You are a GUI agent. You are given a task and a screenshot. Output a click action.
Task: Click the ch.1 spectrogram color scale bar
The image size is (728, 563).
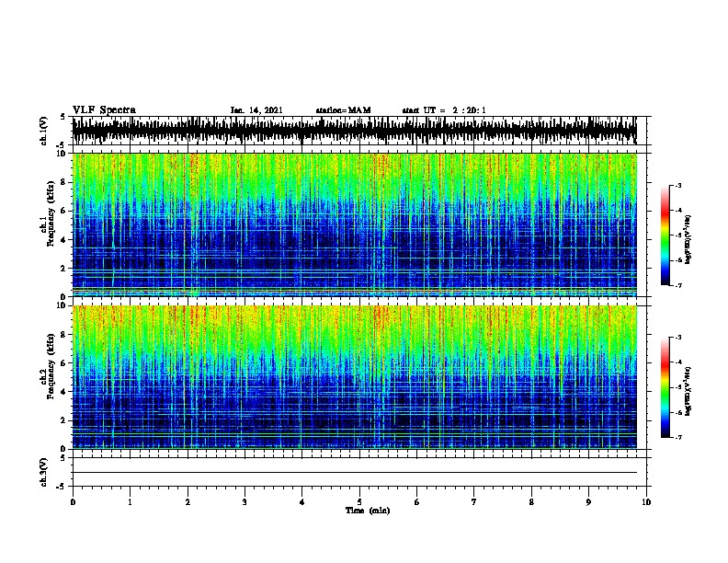pyautogui.click(x=665, y=236)
